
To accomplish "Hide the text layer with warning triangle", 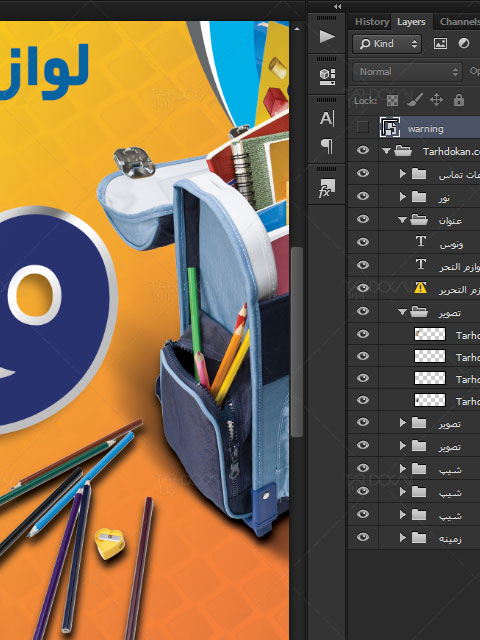I will [x=362, y=288].
